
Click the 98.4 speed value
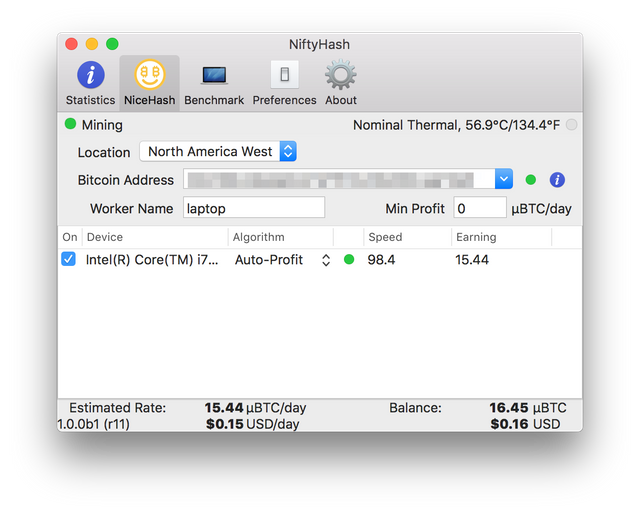[x=381, y=260]
